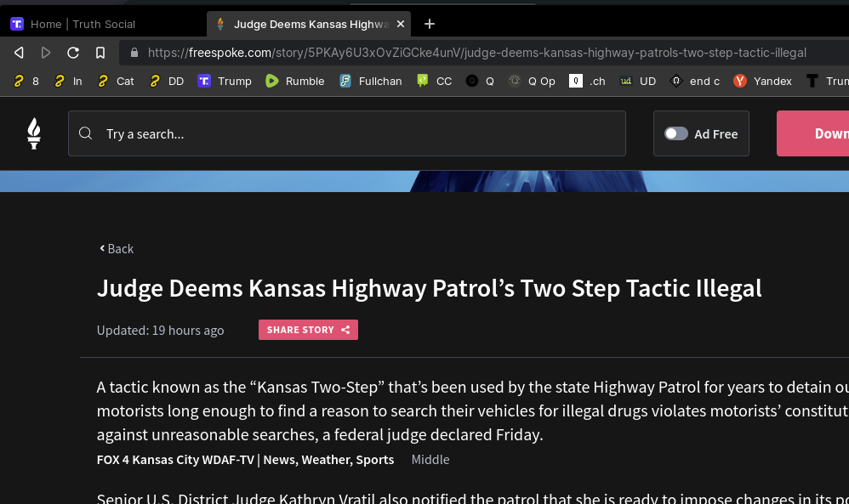This screenshot has height=504, width=849.
Task: Open the Q Op bookmark
Action: (533, 81)
